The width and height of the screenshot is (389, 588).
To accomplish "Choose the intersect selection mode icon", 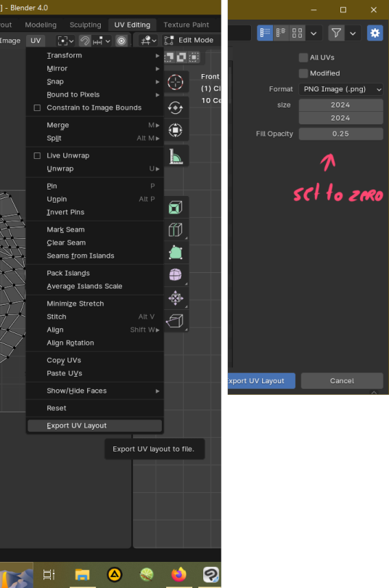I will tap(194, 57).
